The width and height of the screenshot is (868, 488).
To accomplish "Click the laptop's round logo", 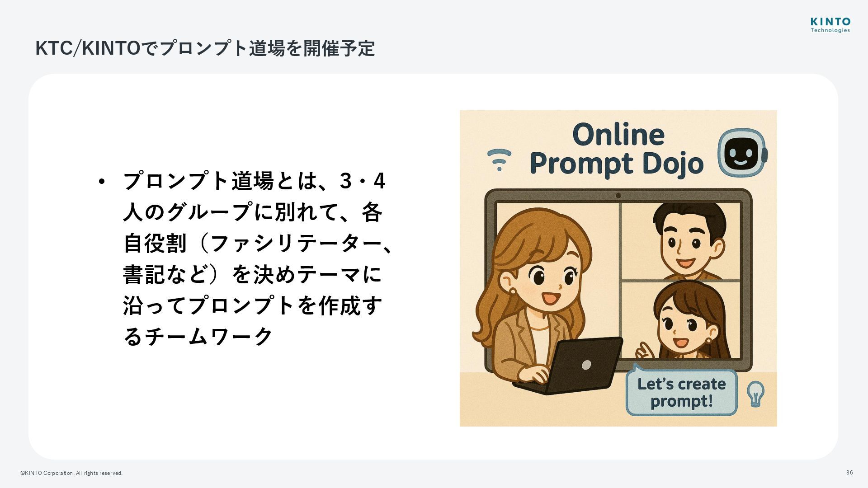I will pyautogui.click(x=586, y=365).
